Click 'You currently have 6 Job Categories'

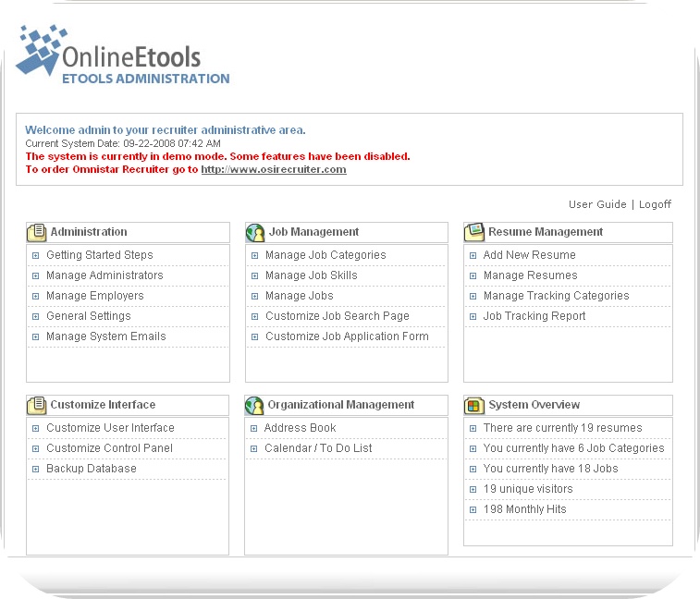pyautogui.click(x=573, y=448)
